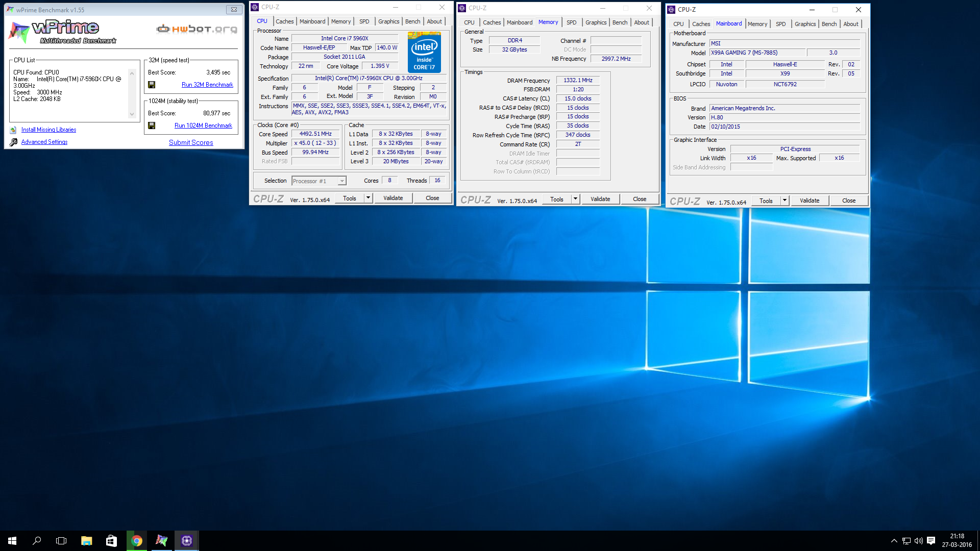Open Task View from the taskbar
980x551 pixels.
61,541
